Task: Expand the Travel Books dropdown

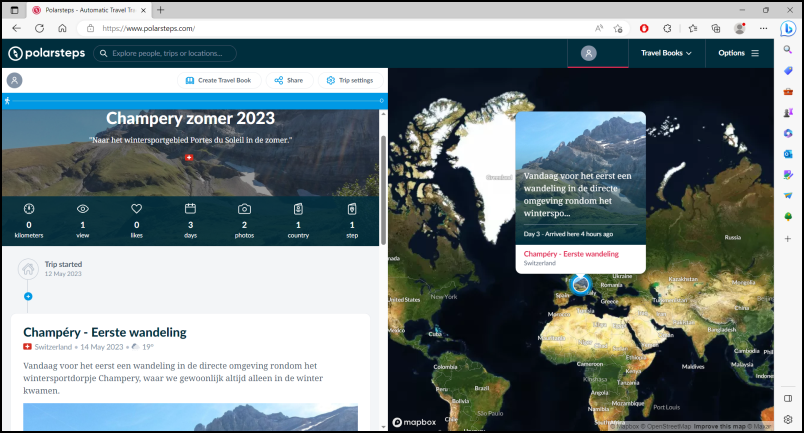Action: coord(666,53)
